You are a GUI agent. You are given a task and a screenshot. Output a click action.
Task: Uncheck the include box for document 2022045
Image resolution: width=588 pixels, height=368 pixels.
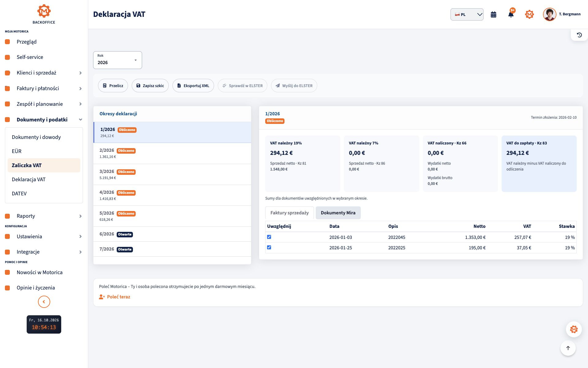(269, 237)
